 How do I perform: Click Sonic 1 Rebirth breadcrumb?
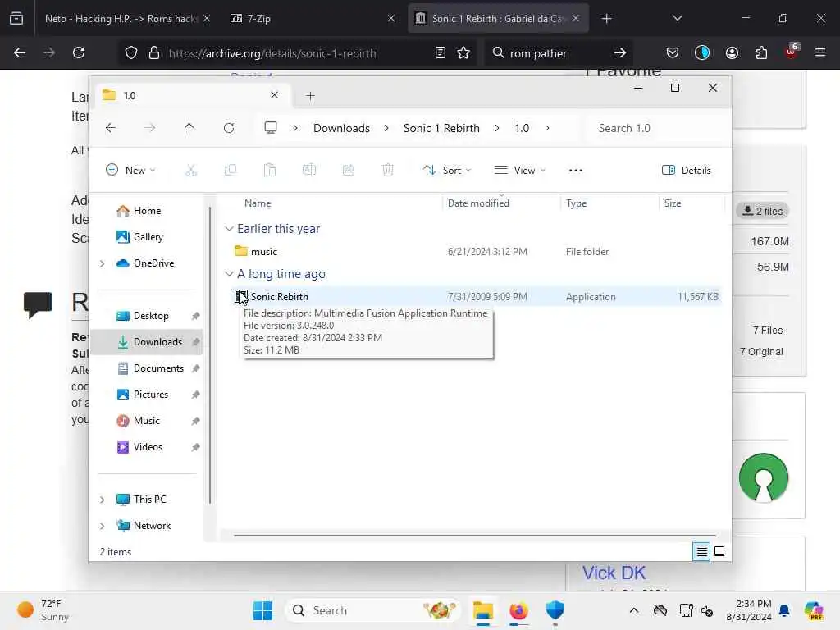point(441,128)
